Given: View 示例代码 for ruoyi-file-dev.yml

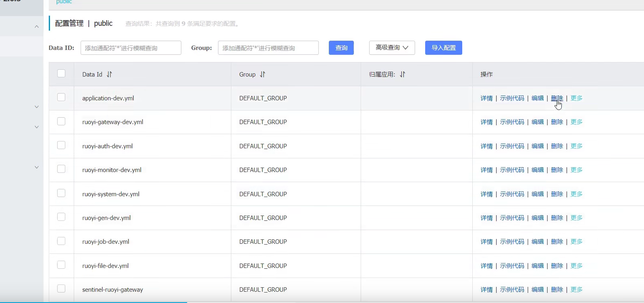Looking at the screenshot, I should [x=512, y=266].
